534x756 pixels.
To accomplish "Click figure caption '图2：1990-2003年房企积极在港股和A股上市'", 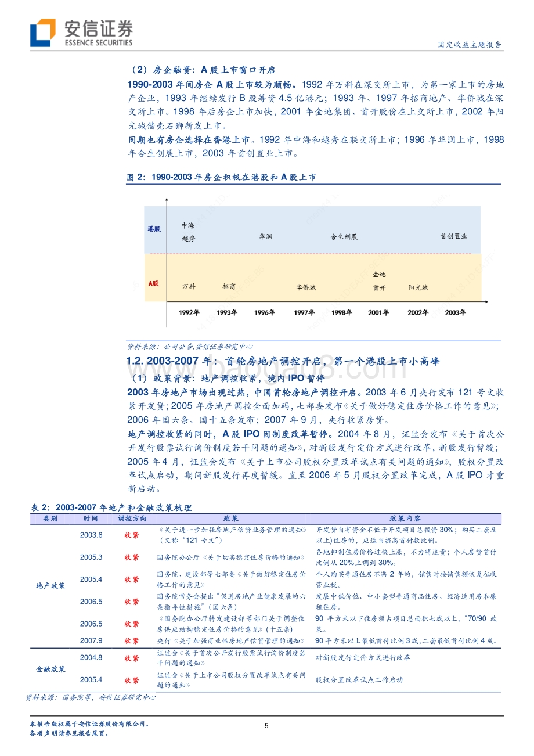I will click(x=222, y=178).
